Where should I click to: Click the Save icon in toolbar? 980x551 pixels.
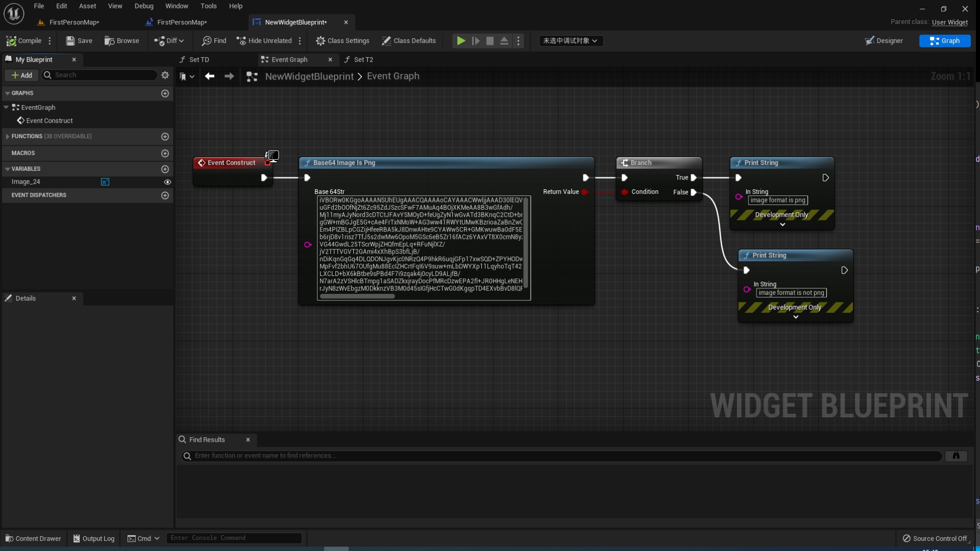coord(70,41)
